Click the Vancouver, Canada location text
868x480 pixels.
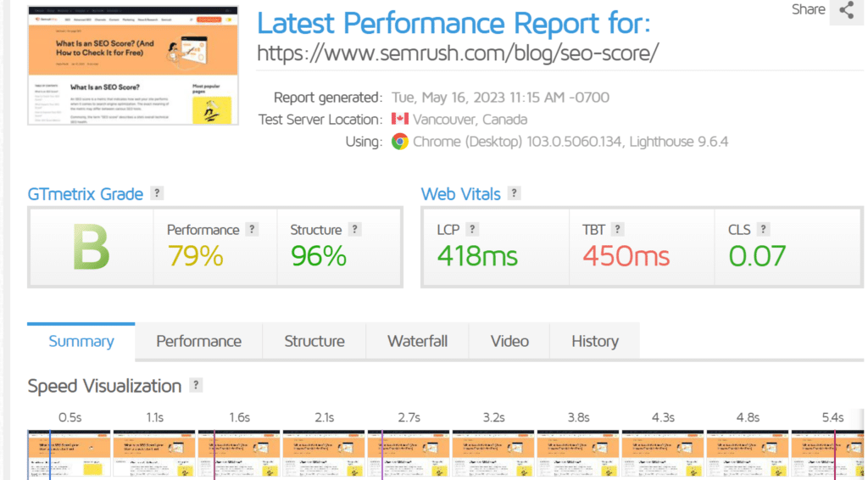point(470,120)
